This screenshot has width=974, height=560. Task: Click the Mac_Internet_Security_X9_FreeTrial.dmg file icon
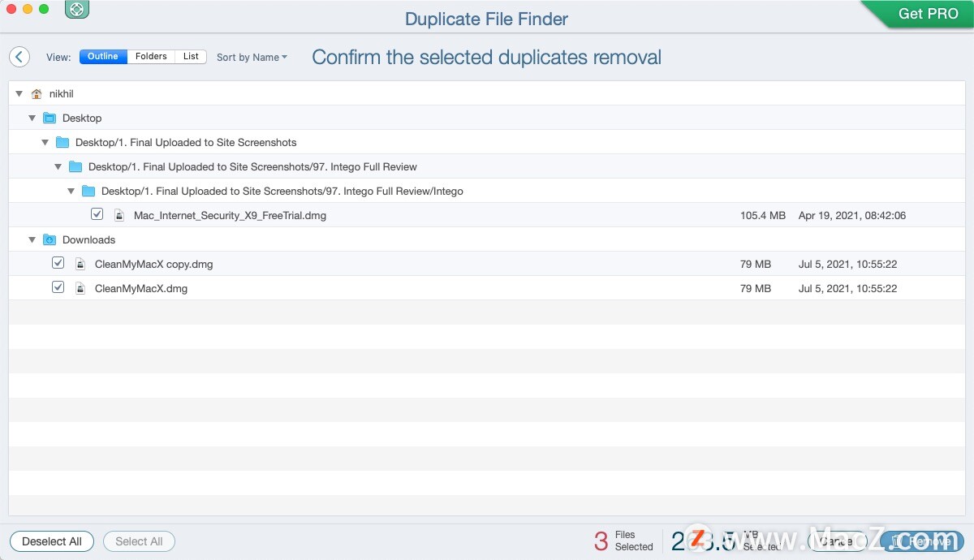click(x=119, y=216)
